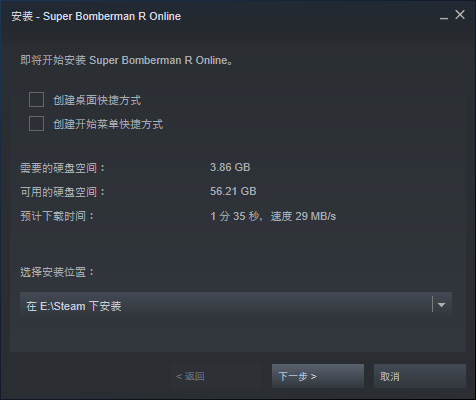476x400 pixels.
Task: Minimize the Super Bomberman R Online install dialog
Action: 444,16
